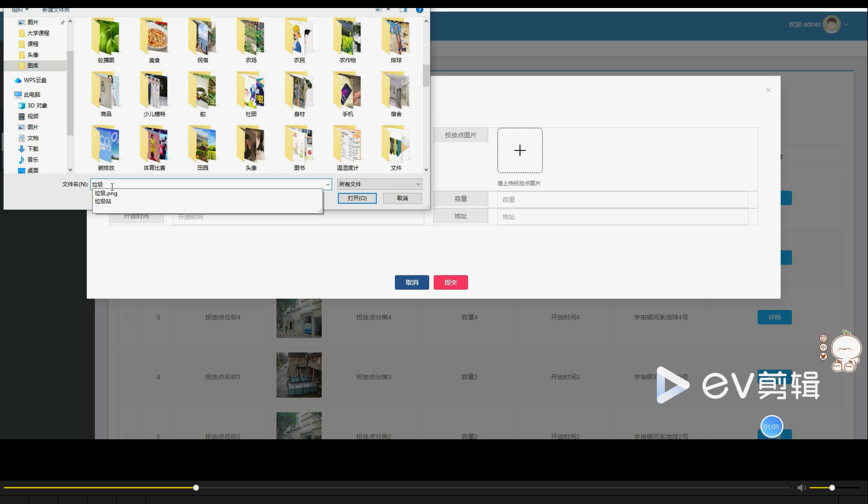Go to 大学课程 in the sidebar
This screenshot has height=504, width=868.
pyautogui.click(x=38, y=33)
